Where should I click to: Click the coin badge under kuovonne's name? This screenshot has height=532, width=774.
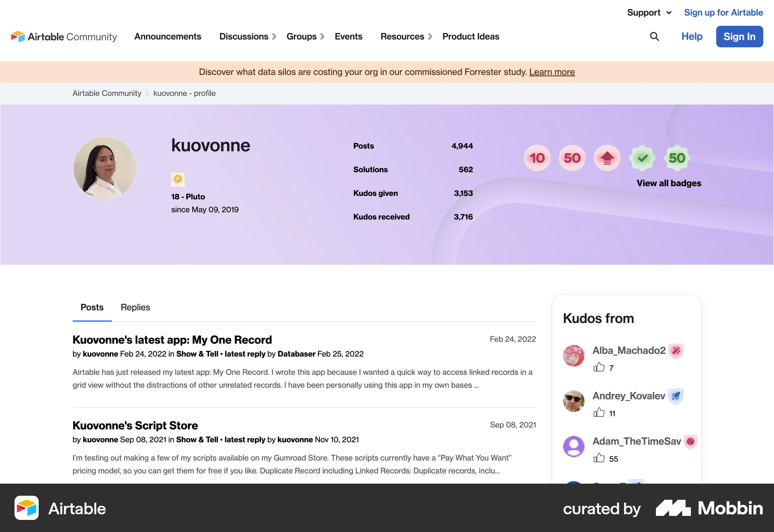tap(178, 179)
